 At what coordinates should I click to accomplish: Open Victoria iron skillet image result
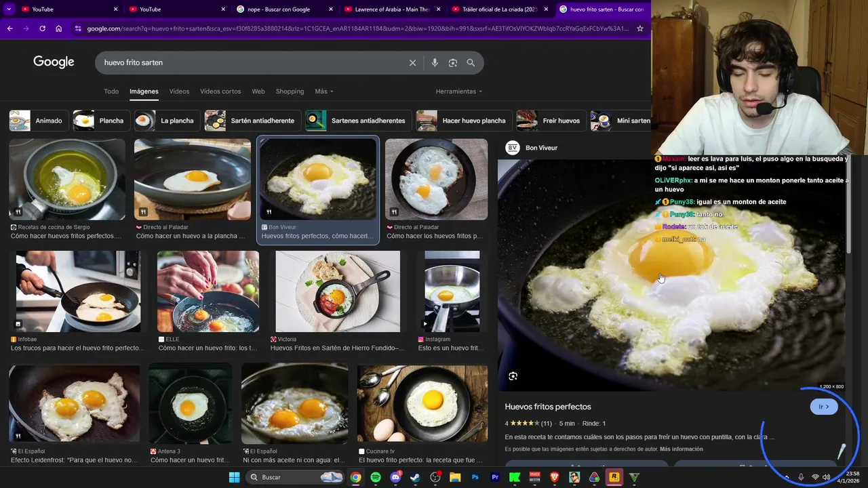point(338,291)
